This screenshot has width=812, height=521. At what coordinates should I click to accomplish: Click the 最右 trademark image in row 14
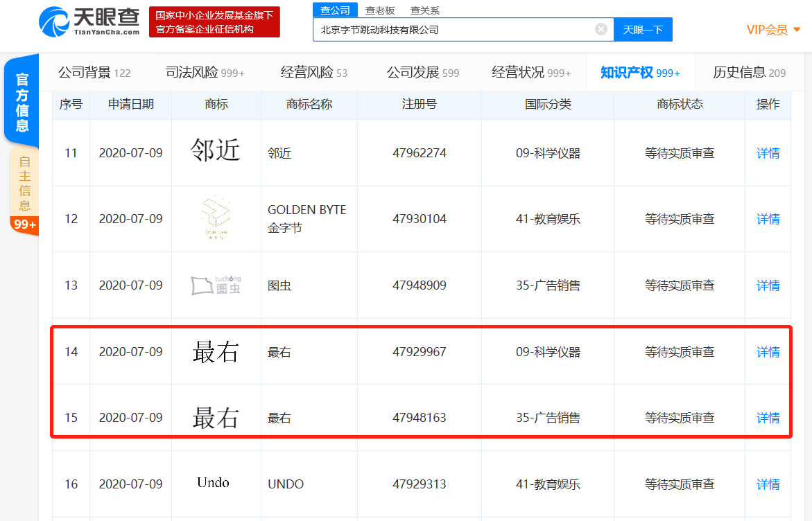[216, 352]
